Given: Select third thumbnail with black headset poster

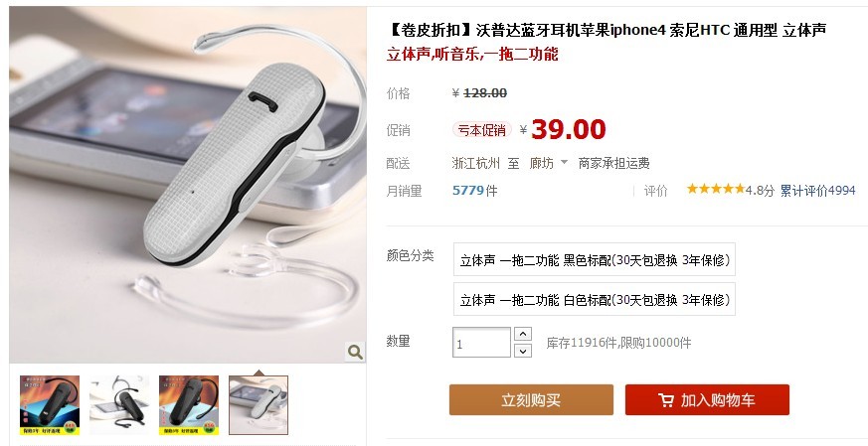Looking at the screenshot, I should pyautogui.click(x=189, y=405).
